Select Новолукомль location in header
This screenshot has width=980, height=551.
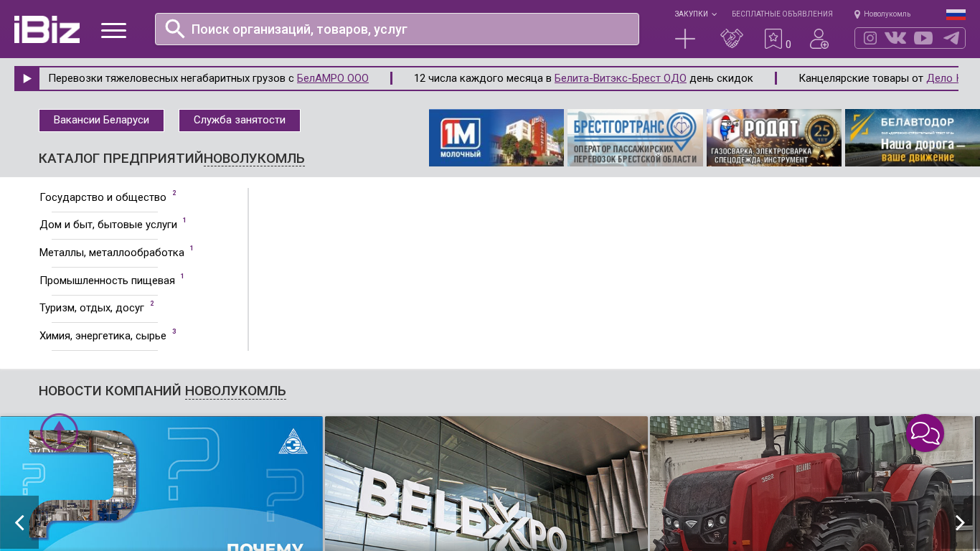pyautogui.click(x=887, y=14)
